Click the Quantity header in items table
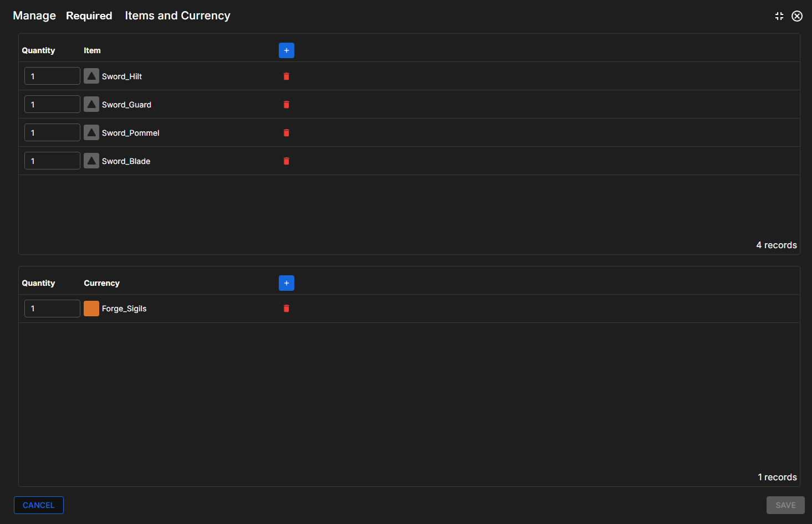 pos(38,50)
